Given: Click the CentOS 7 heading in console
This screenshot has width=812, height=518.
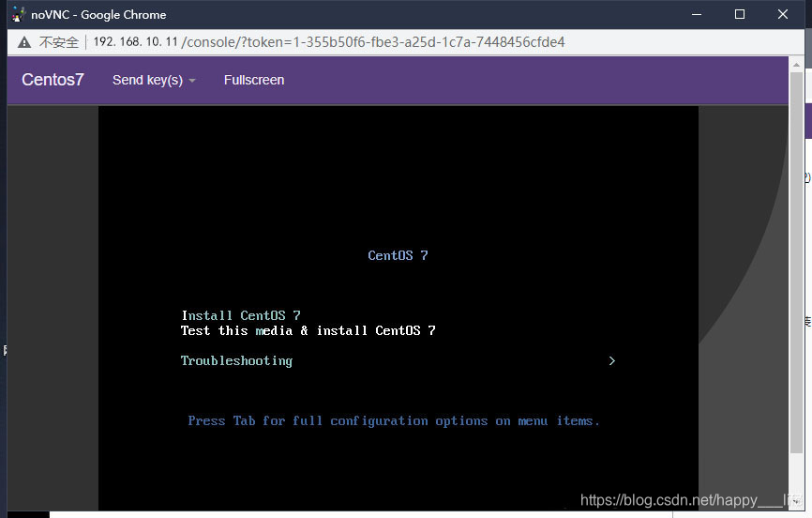Looking at the screenshot, I should coord(398,255).
